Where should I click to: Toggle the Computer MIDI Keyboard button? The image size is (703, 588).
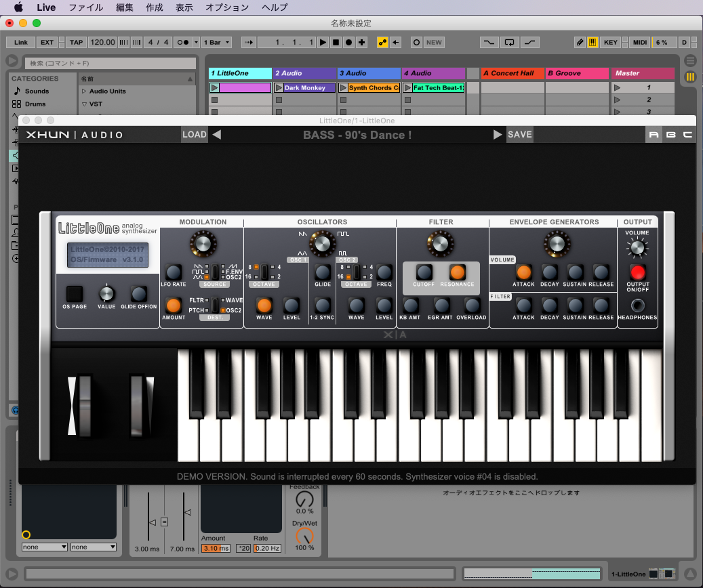point(592,42)
